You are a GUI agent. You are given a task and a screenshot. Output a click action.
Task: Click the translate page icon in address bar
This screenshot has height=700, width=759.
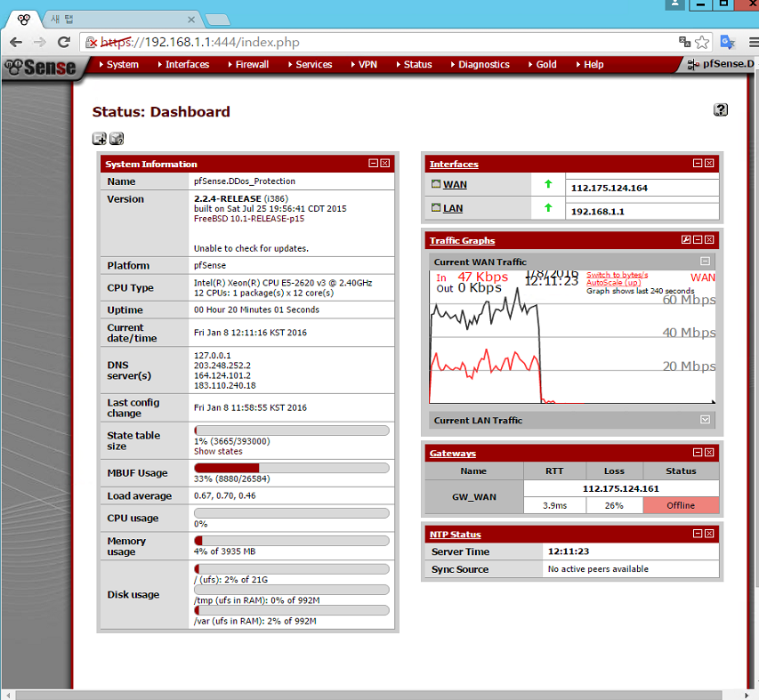[684, 42]
